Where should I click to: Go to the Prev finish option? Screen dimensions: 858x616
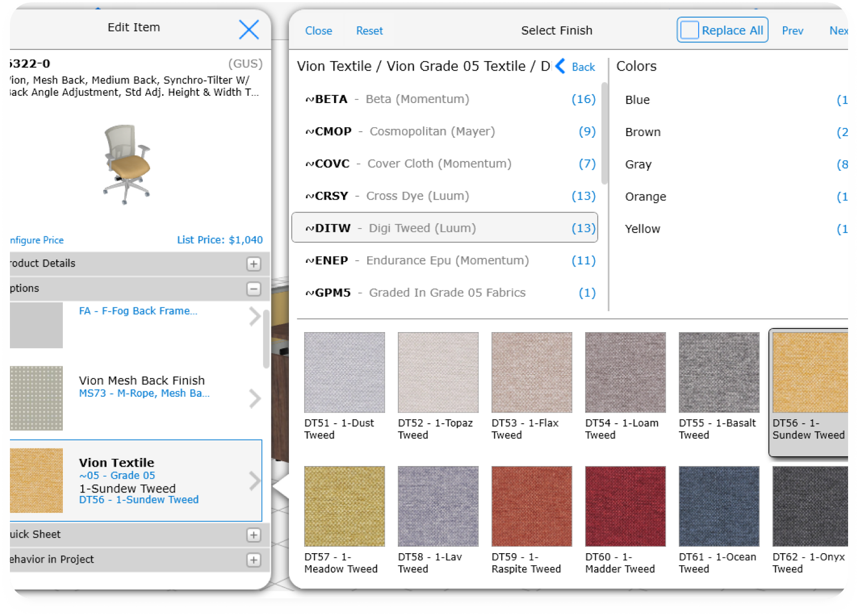tap(792, 31)
